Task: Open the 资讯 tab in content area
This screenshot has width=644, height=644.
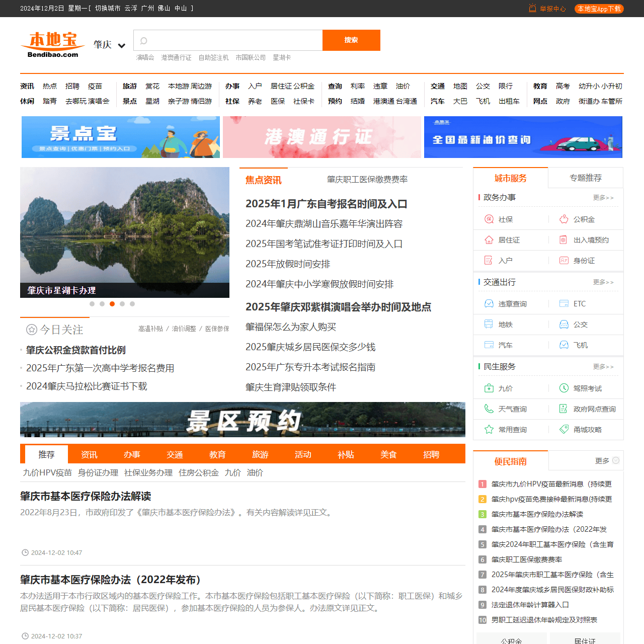Action: coord(89,454)
